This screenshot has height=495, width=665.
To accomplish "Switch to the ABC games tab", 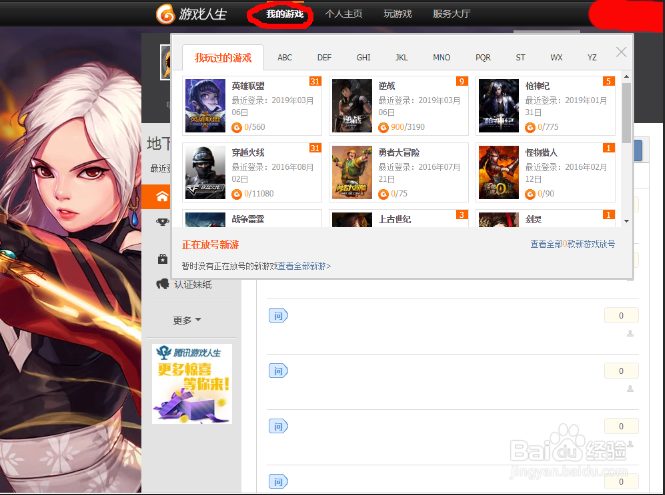I will (x=285, y=58).
